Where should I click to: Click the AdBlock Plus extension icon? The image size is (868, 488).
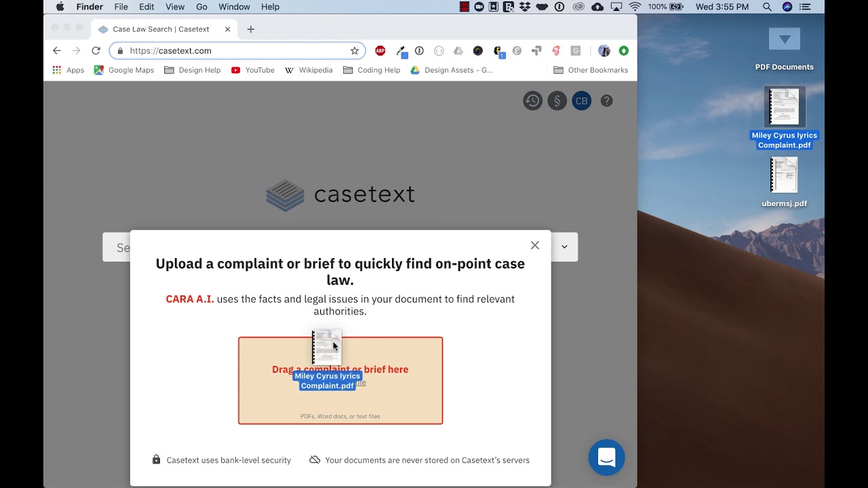[380, 51]
